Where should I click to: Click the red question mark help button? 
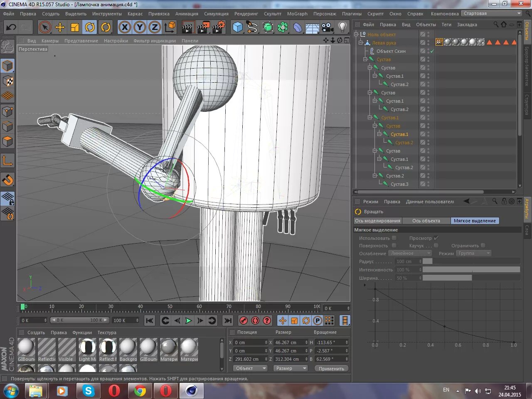point(266,320)
